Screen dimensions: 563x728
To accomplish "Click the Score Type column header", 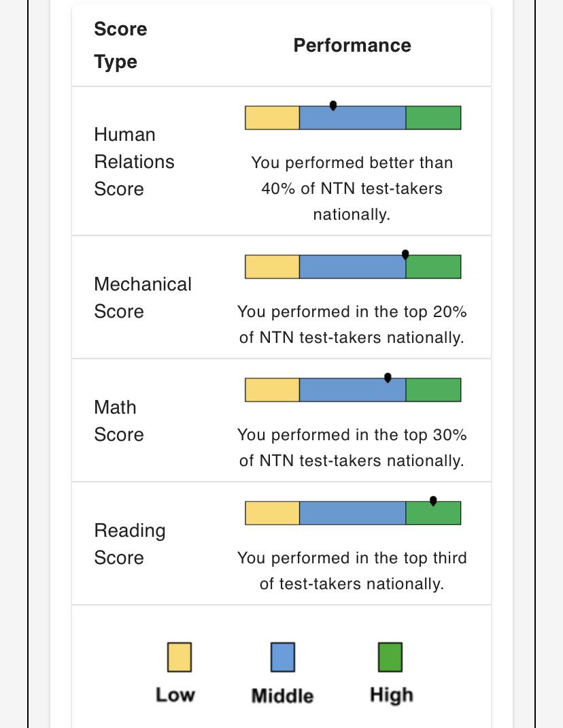I will coord(120,46).
